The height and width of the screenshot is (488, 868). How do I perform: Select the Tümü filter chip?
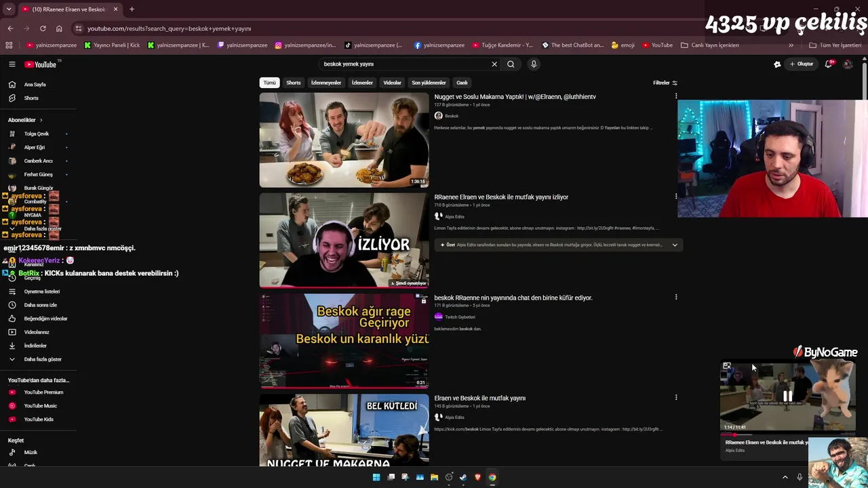coord(269,83)
